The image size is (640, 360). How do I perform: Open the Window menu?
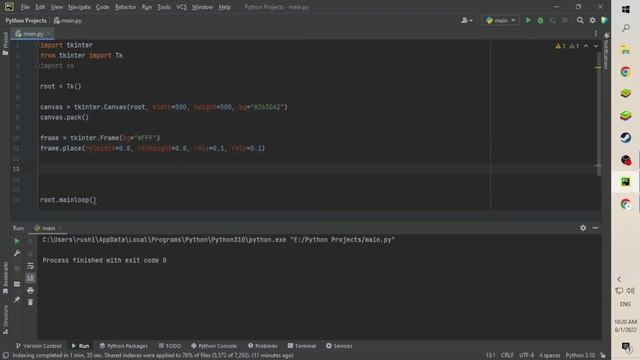202,7
